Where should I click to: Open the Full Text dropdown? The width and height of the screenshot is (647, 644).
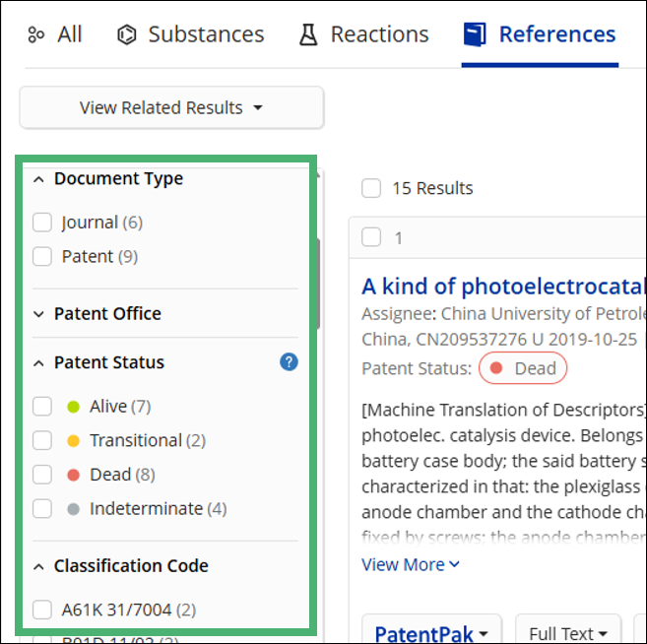568,631
